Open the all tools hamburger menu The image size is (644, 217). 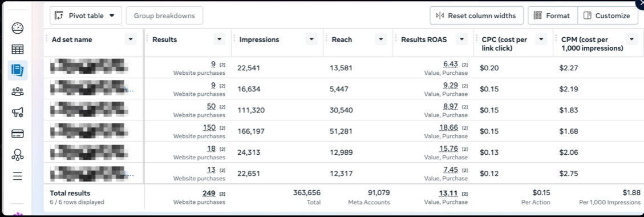point(17,176)
